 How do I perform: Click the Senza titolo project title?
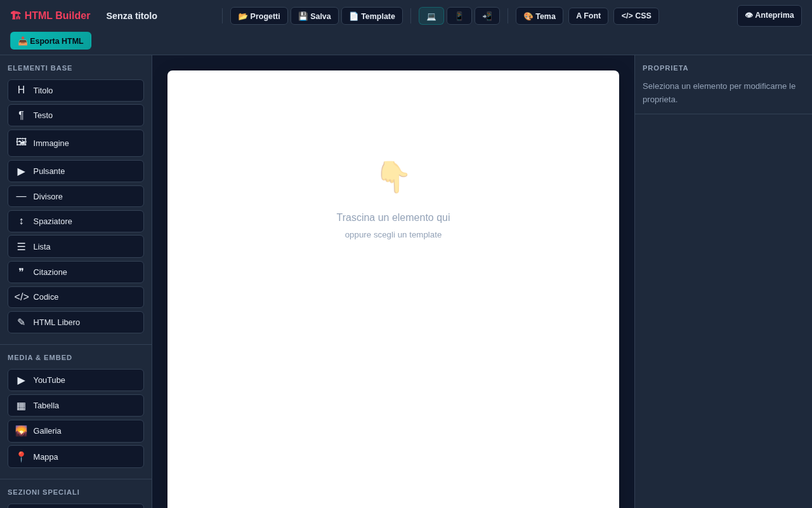tap(131, 15)
